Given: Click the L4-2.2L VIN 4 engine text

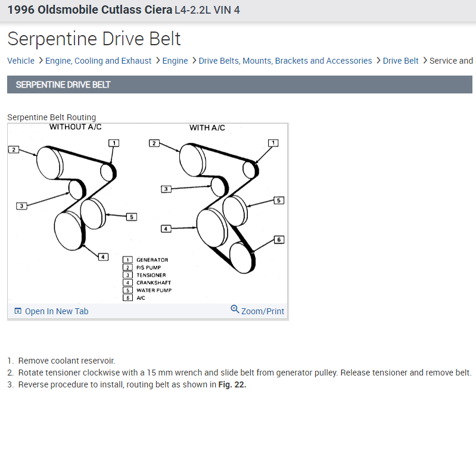Looking at the screenshot, I should (207, 10).
